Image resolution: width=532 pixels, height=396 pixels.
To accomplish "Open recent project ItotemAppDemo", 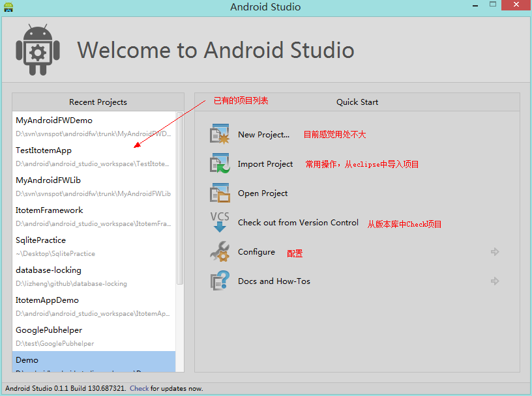I will (x=94, y=306).
